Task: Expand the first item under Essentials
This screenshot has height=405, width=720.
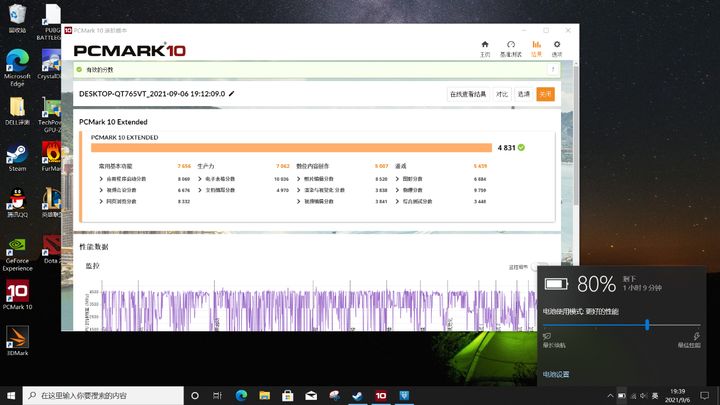Action: [123, 179]
